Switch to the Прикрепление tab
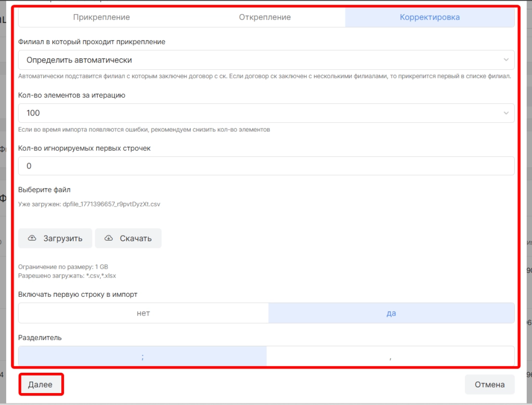This screenshot has height=405, width=532. [101, 17]
